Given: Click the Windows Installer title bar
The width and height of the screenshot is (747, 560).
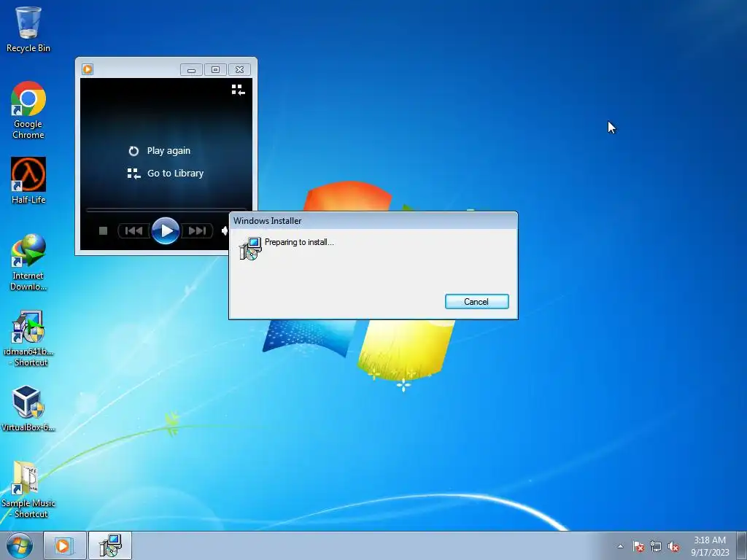Looking at the screenshot, I should tap(373, 220).
